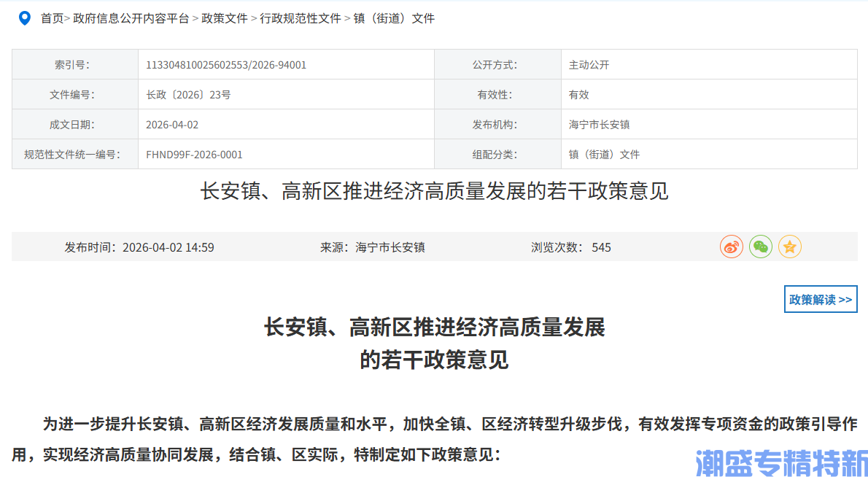Open 行政规范性文件 breadcrumb link
Image resolution: width=868 pixels, height=477 pixels.
(x=301, y=18)
